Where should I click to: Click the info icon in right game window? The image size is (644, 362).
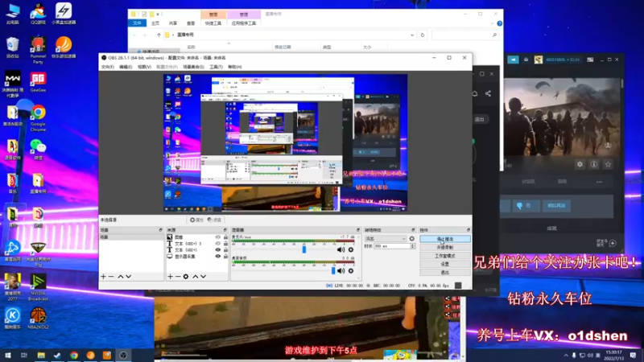(594, 164)
